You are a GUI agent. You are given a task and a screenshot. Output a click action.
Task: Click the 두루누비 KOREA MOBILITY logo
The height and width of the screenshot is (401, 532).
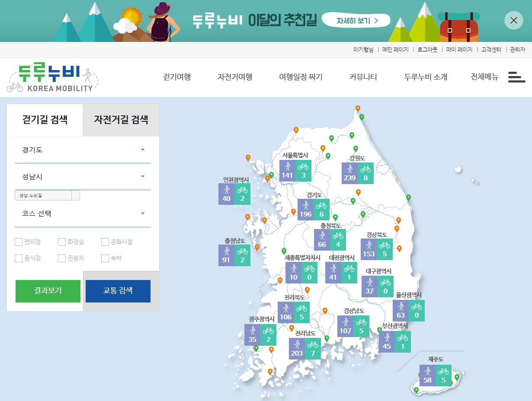click(x=53, y=76)
